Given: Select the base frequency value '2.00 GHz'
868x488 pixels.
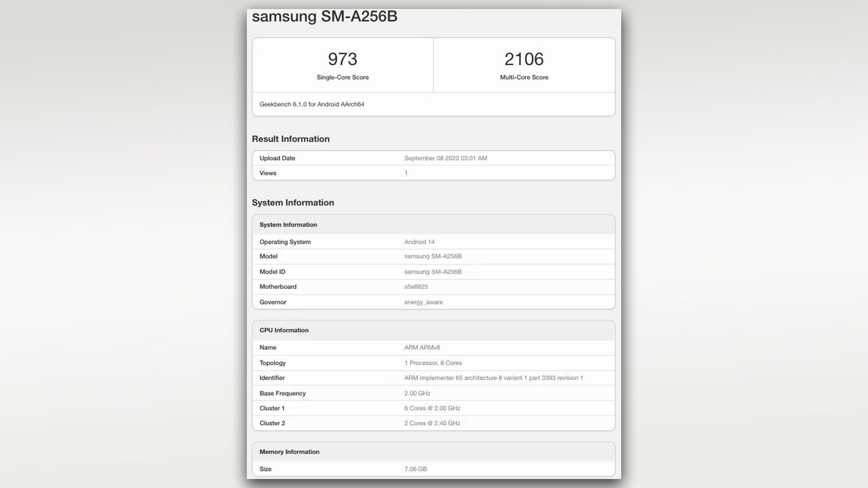Looking at the screenshot, I should [417, 393].
